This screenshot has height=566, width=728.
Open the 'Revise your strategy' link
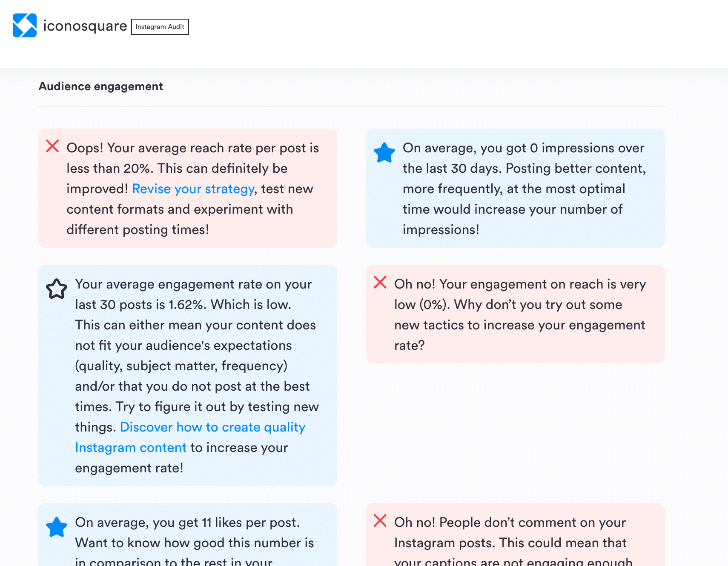pos(193,189)
